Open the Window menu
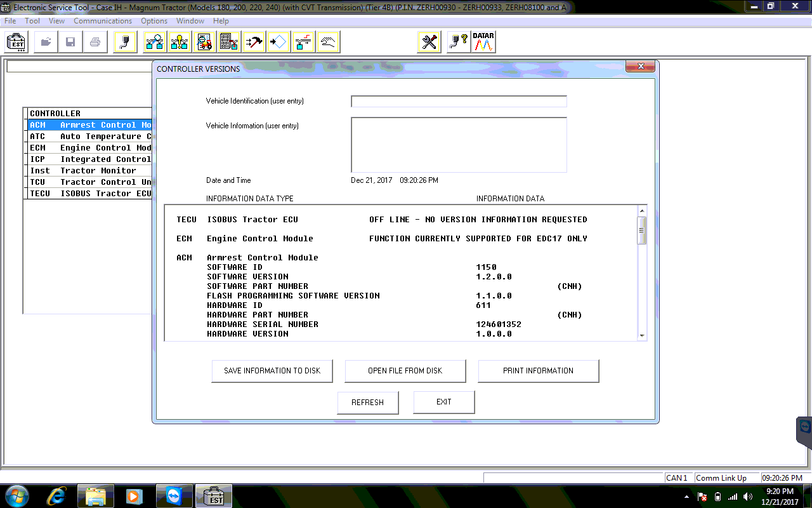The height and width of the screenshot is (508, 812). (x=190, y=21)
